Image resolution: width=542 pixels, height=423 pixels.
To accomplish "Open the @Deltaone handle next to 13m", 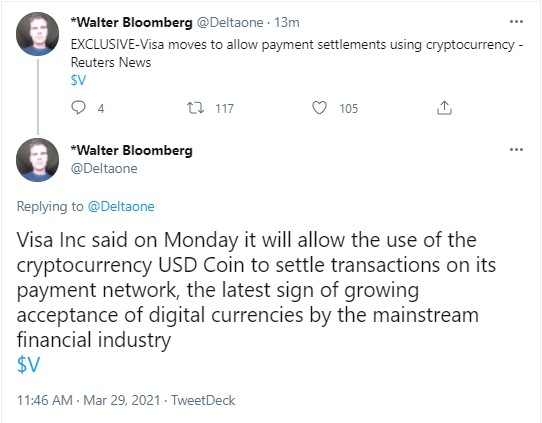I will click(x=230, y=22).
